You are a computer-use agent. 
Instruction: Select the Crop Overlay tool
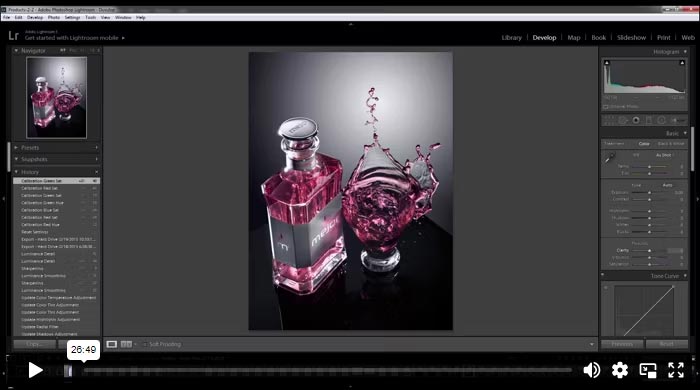tap(610, 120)
